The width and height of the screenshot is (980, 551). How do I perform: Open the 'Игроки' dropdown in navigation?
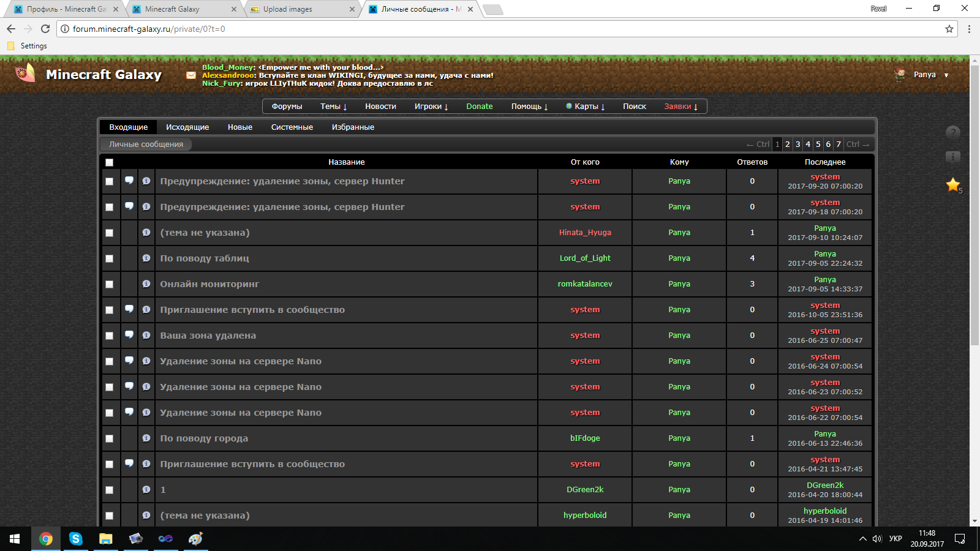click(x=431, y=107)
